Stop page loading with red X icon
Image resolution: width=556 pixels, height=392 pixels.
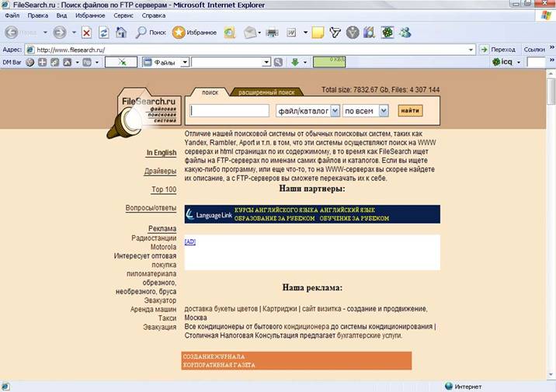[86, 33]
